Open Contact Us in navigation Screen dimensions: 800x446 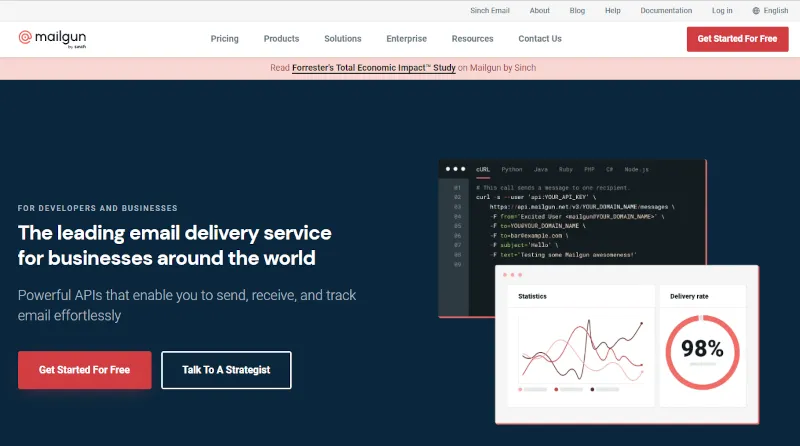click(540, 39)
